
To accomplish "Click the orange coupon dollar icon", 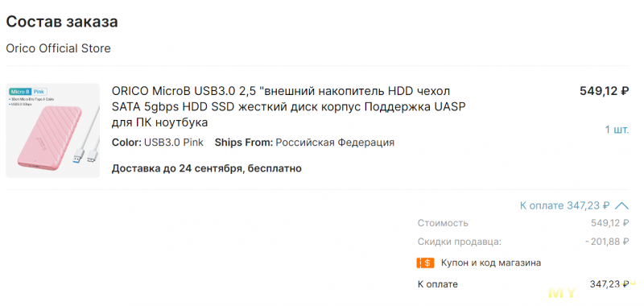I will click(x=425, y=263).
